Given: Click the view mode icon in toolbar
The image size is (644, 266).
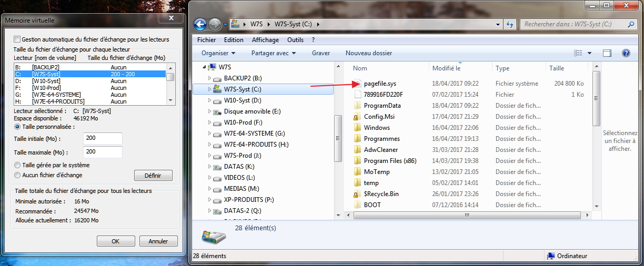Looking at the screenshot, I should [578, 53].
